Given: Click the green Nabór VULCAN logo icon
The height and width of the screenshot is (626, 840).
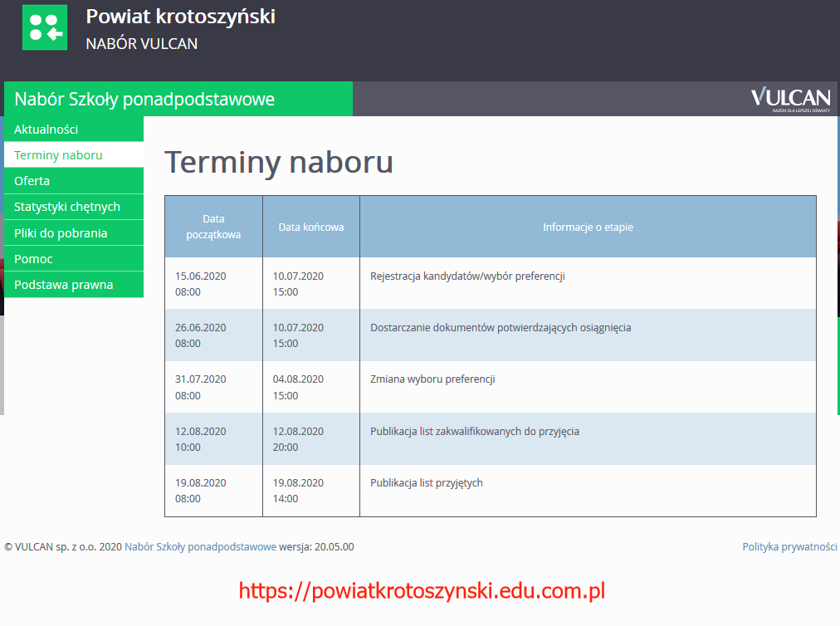Looking at the screenshot, I should coord(44,27).
